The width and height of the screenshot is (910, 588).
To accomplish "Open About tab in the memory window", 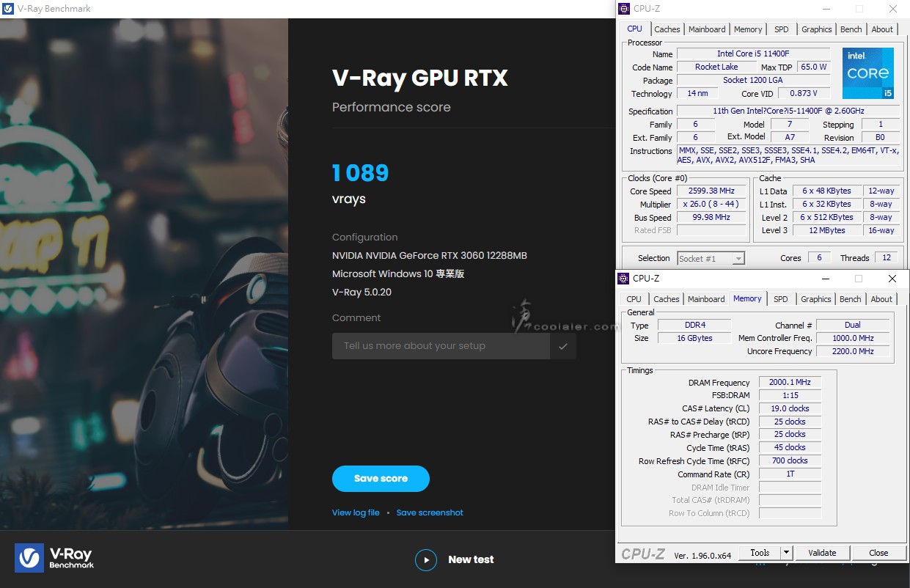I will pyautogui.click(x=881, y=299).
